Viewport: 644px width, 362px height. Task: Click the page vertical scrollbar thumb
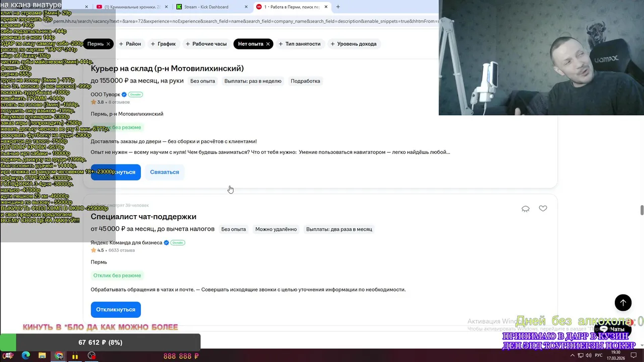(641, 210)
